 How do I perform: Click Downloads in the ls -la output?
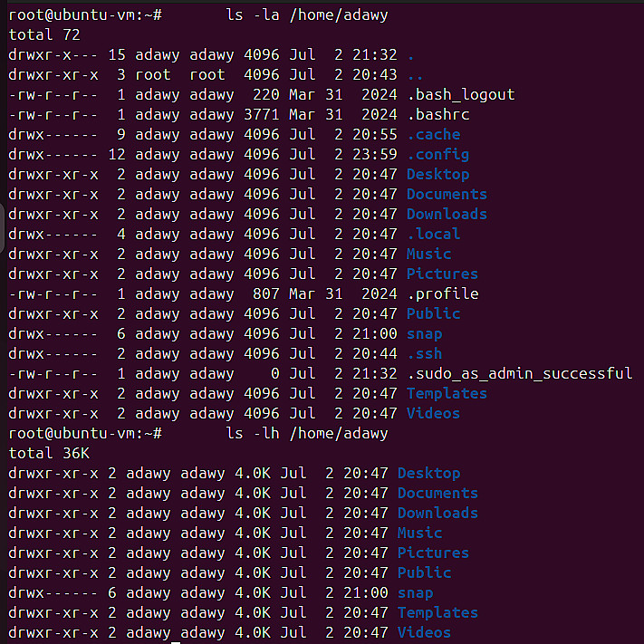[x=447, y=215]
